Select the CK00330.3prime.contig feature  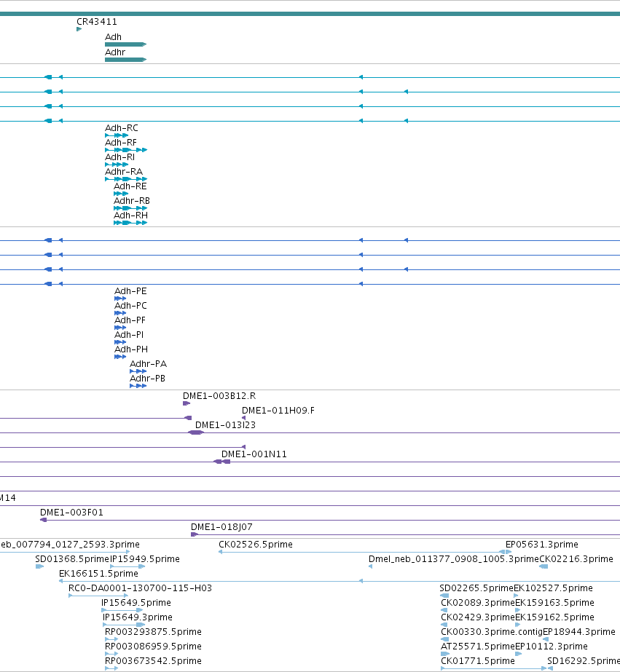tap(444, 639)
